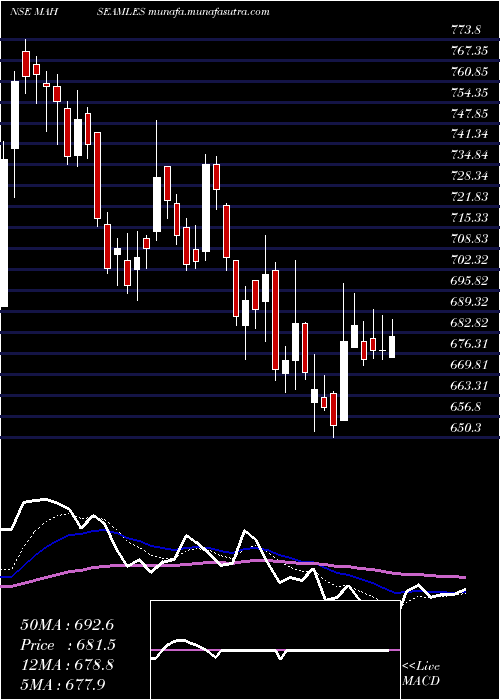This screenshot has width=500, height=700.
Task: Select the 767.35 price axis label
Action: (469, 51)
